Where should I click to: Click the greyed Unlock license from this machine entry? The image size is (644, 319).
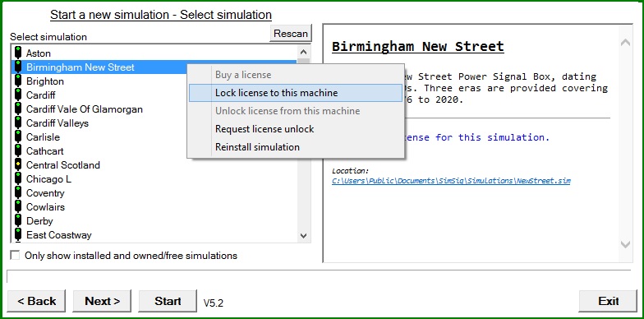[296, 111]
